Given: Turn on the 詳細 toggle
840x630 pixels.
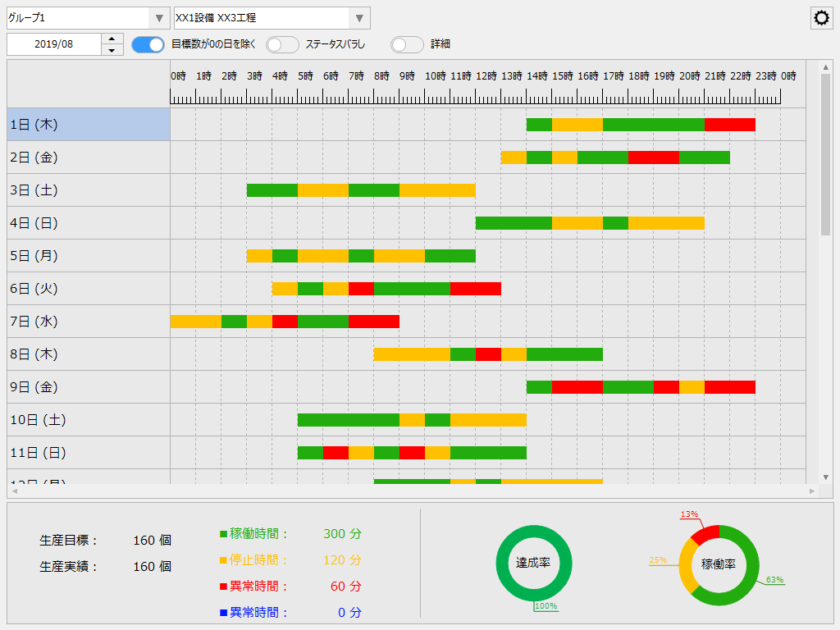Looking at the screenshot, I should [407, 44].
